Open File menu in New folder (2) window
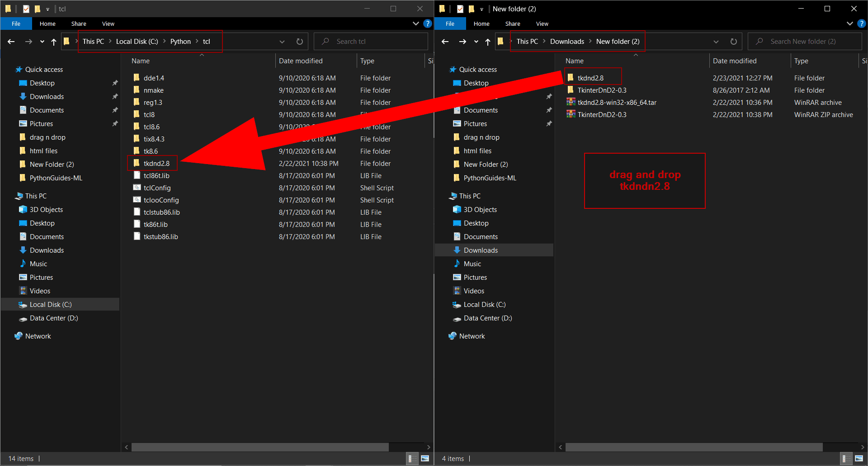868x466 pixels. (450, 24)
